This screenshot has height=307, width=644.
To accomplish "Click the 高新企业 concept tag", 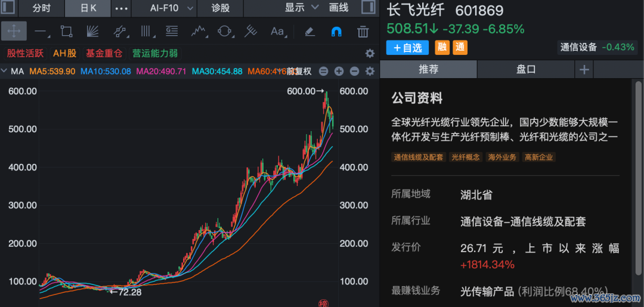I will coord(539,157).
